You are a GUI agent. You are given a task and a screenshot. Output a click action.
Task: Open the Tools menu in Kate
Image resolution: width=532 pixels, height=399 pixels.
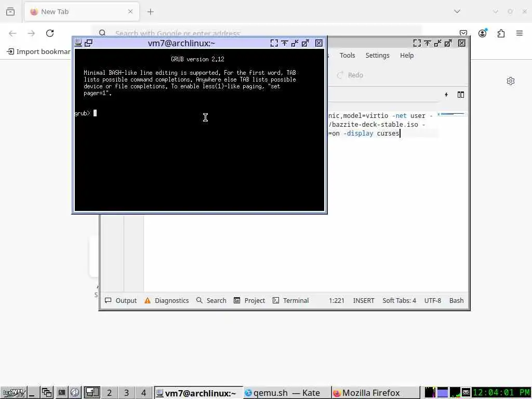[347, 55]
